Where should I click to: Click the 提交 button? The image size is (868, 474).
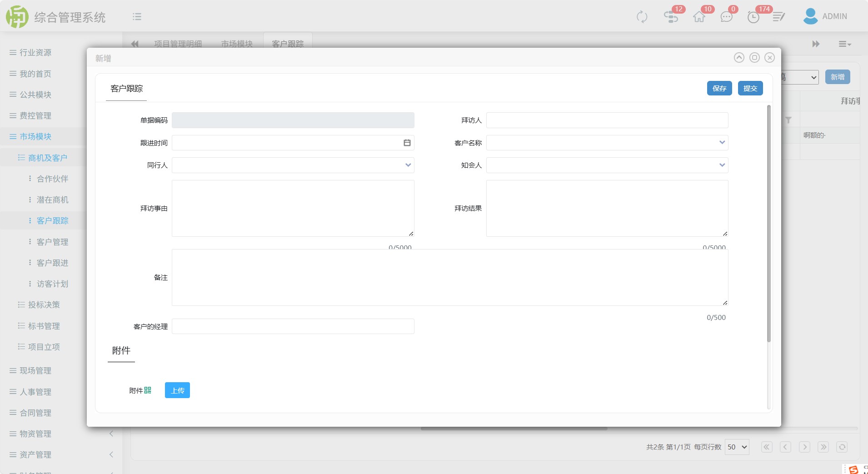point(750,89)
